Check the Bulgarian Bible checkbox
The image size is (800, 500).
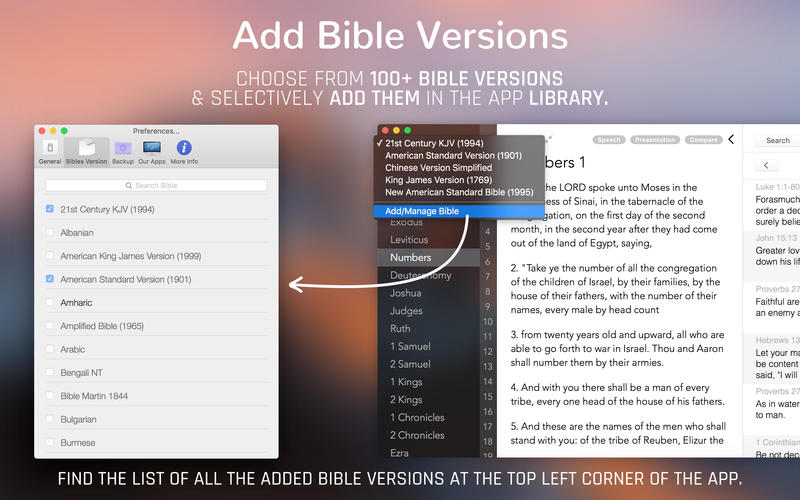49,419
